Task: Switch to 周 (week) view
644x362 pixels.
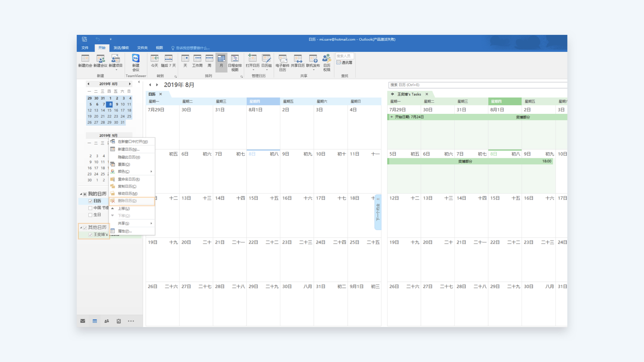Action: pyautogui.click(x=209, y=61)
